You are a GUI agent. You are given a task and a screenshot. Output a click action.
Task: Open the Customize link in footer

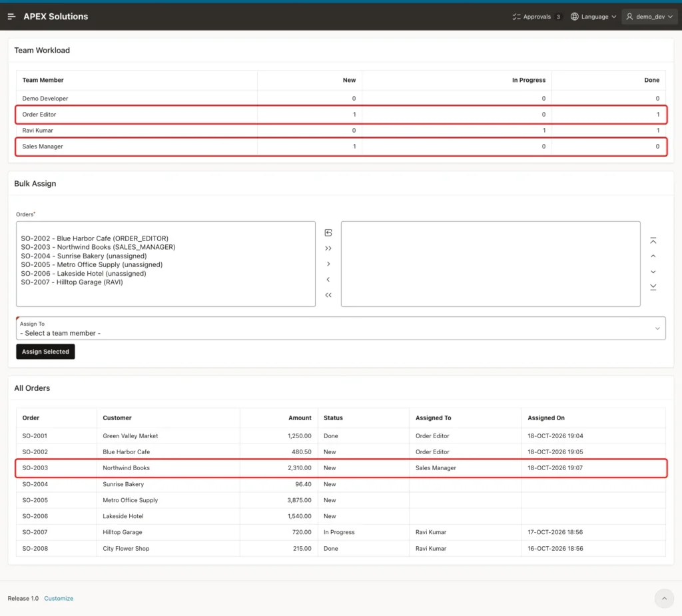tap(59, 599)
